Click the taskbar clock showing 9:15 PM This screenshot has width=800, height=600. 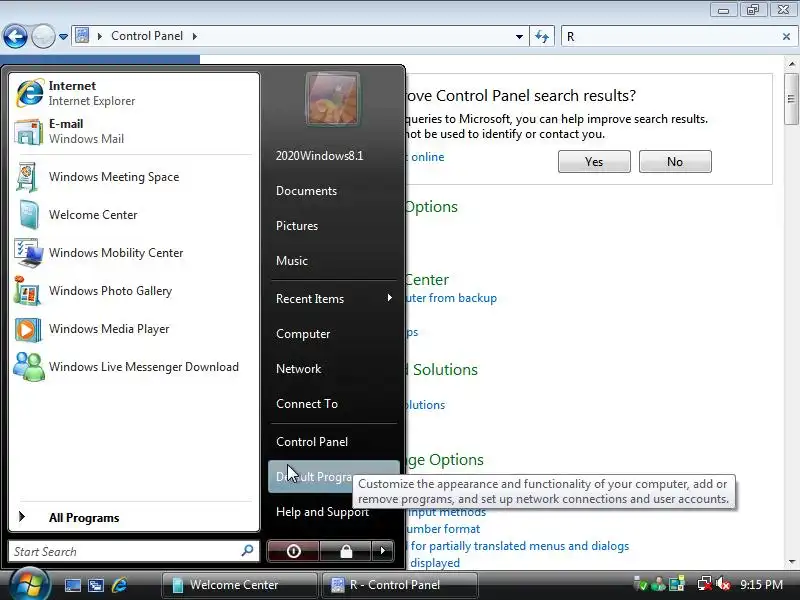[x=761, y=585]
